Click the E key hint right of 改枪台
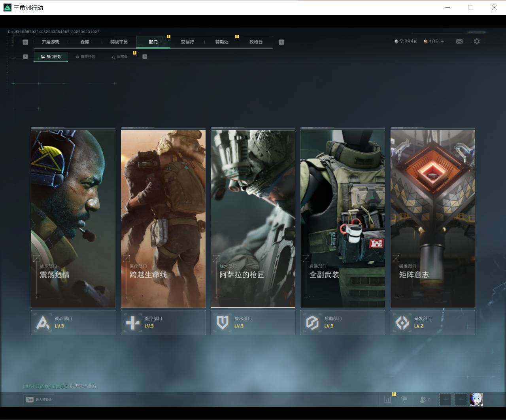 tap(281, 42)
